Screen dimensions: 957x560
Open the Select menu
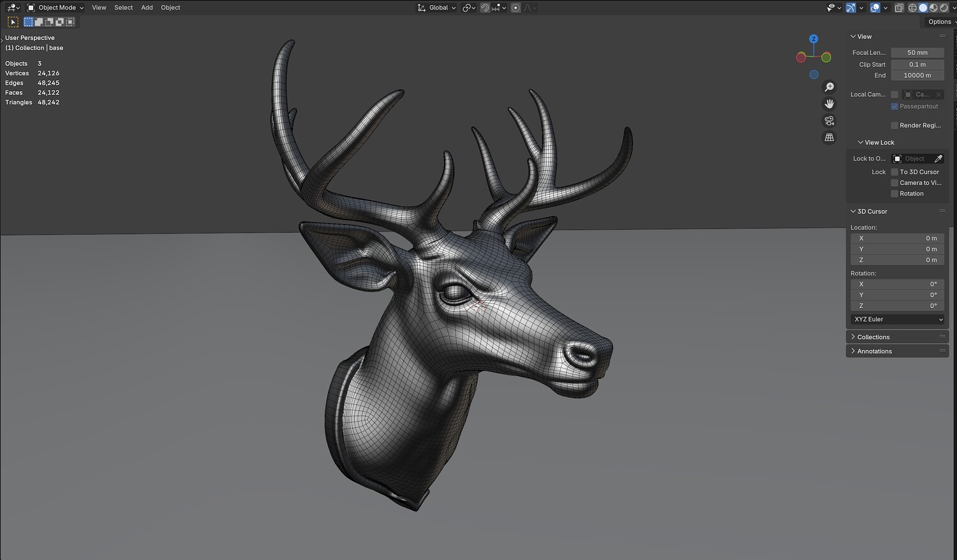pos(124,8)
